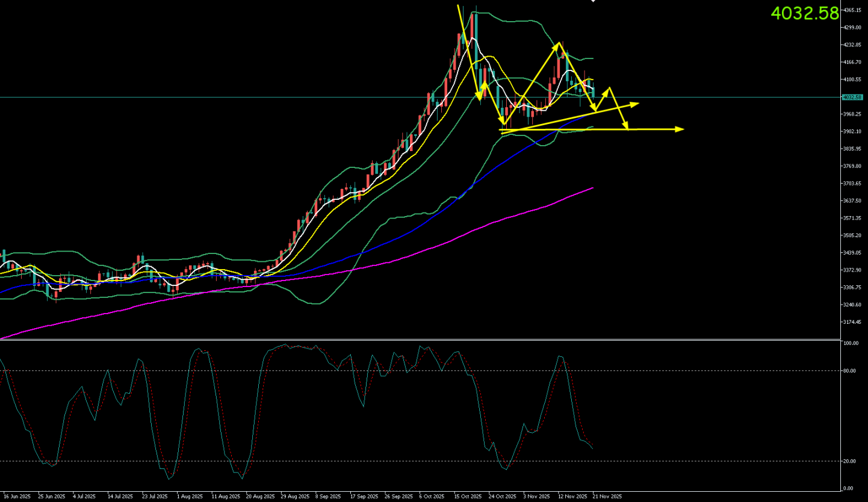This screenshot has width=868, height=502.
Task: Click the divider between chart and oscillator panel
Action: point(421,340)
